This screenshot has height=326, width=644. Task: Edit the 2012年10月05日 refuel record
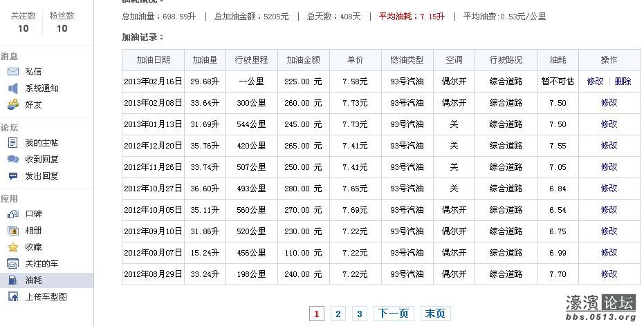(609, 209)
